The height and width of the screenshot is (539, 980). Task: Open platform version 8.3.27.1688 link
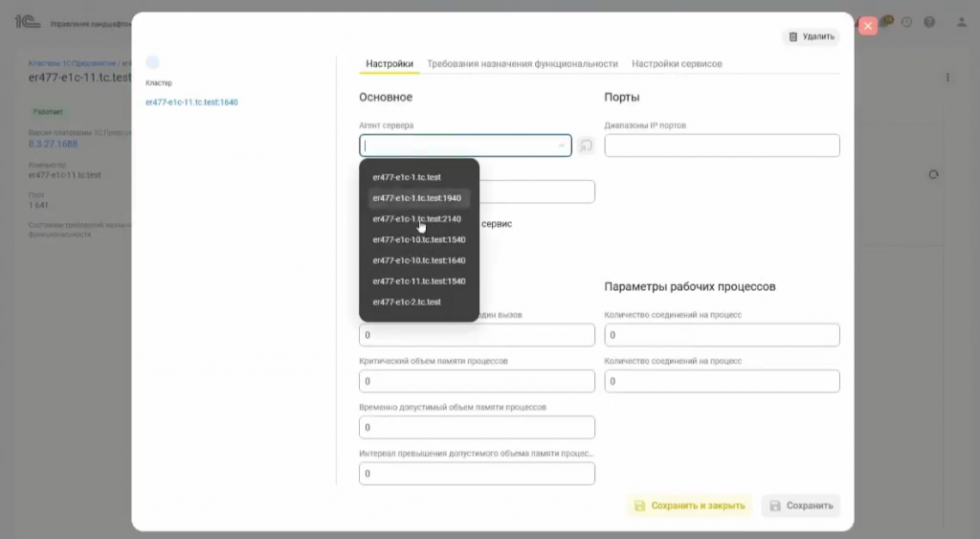54,144
